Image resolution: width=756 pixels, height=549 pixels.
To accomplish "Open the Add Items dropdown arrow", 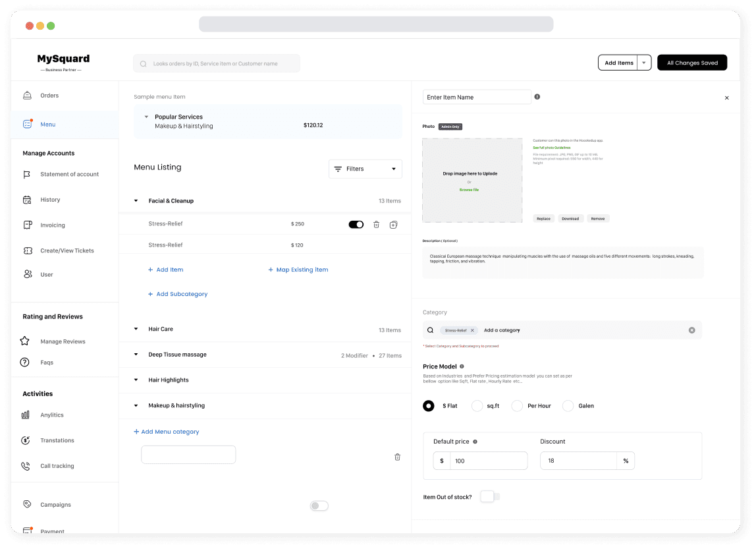I will click(644, 63).
